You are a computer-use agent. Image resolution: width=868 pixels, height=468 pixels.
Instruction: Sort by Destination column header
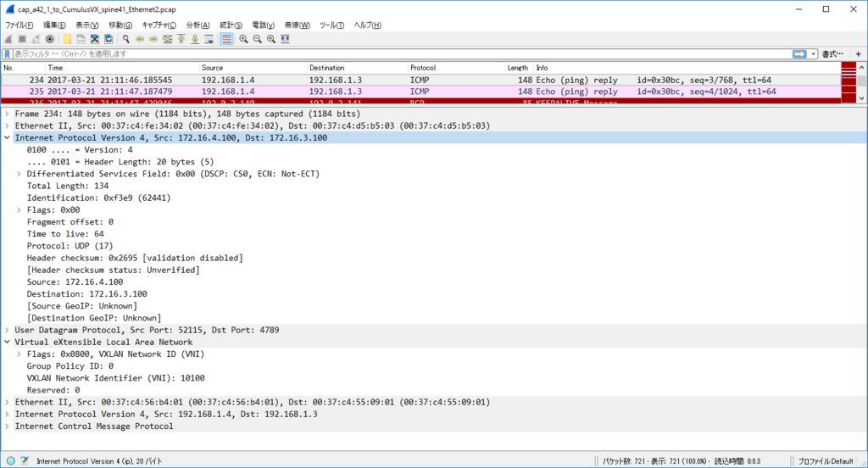(357, 68)
